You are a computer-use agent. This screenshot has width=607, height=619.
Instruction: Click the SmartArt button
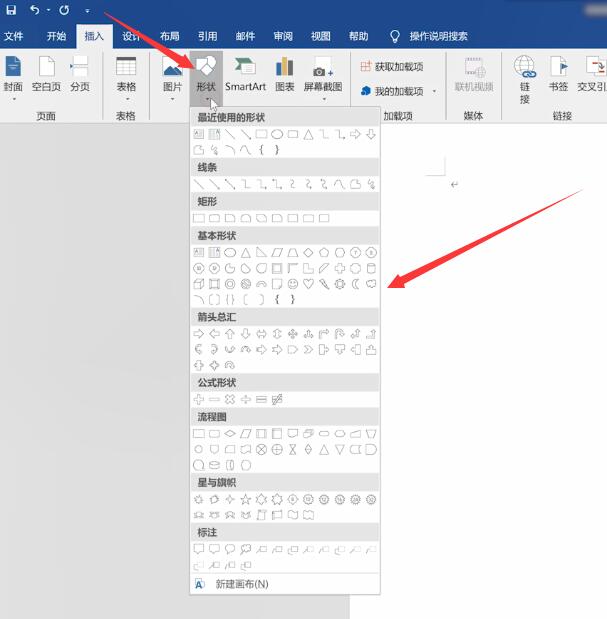click(245, 75)
